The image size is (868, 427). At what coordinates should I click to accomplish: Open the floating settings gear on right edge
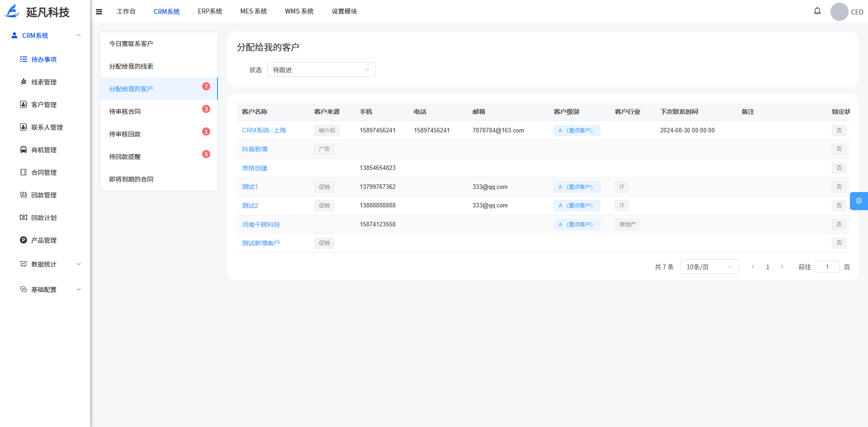(859, 201)
